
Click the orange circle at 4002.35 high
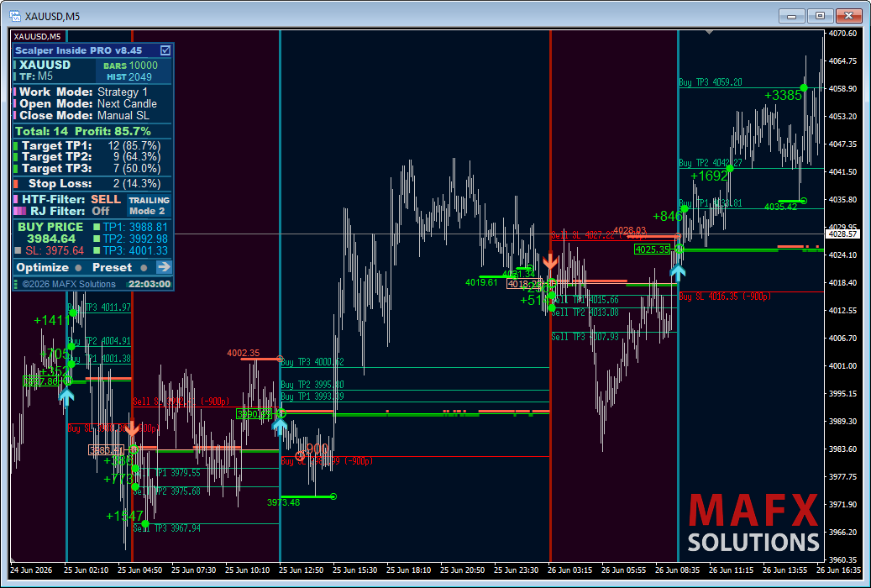point(280,359)
